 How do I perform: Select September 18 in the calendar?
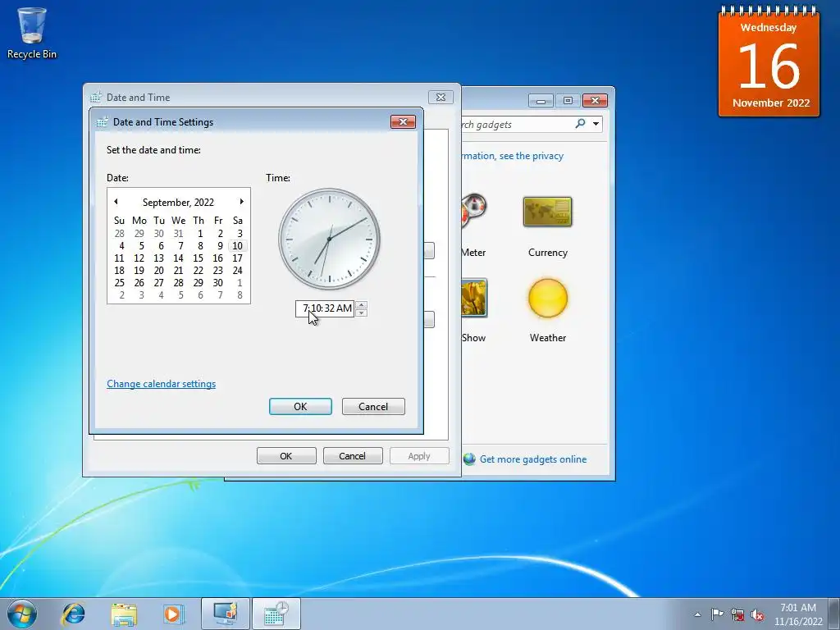point(120,271)
